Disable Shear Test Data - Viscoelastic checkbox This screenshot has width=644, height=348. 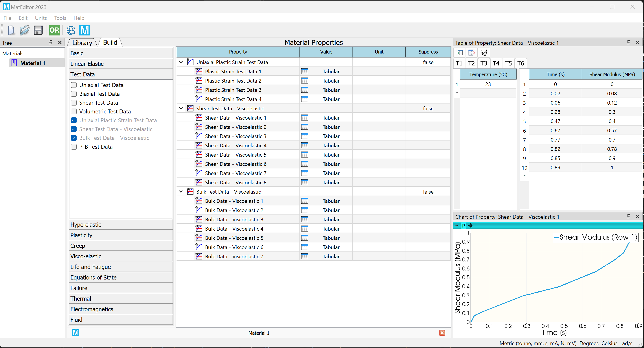(74, 129)
